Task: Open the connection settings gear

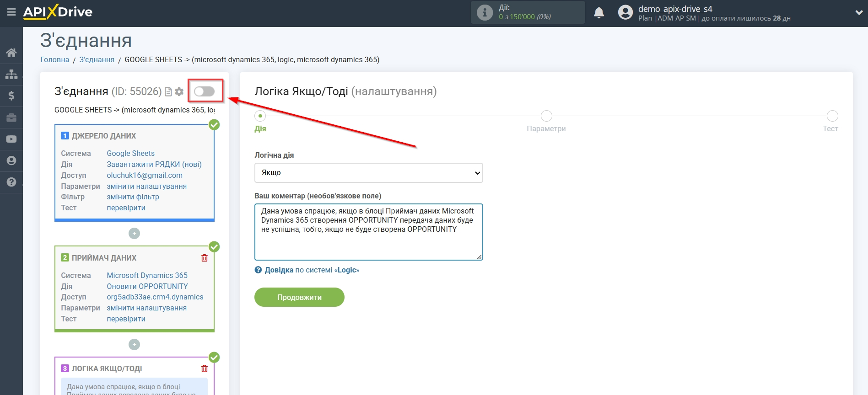Action: (179, 92)
